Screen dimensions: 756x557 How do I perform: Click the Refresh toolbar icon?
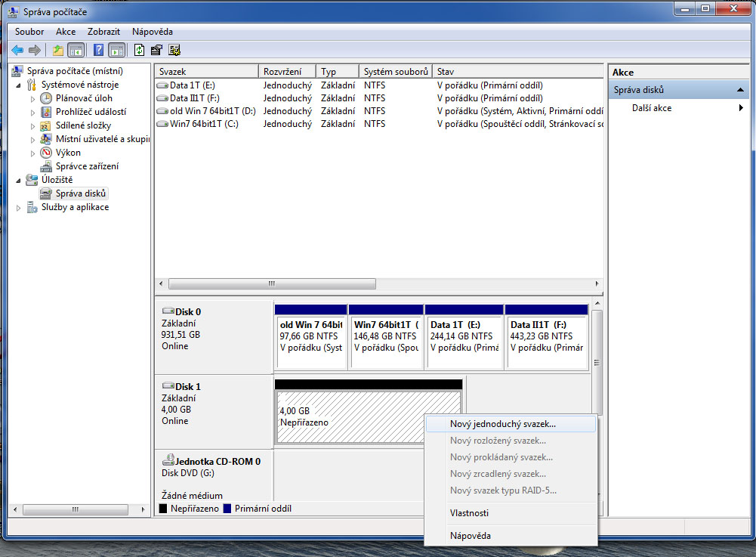[139, 50]
